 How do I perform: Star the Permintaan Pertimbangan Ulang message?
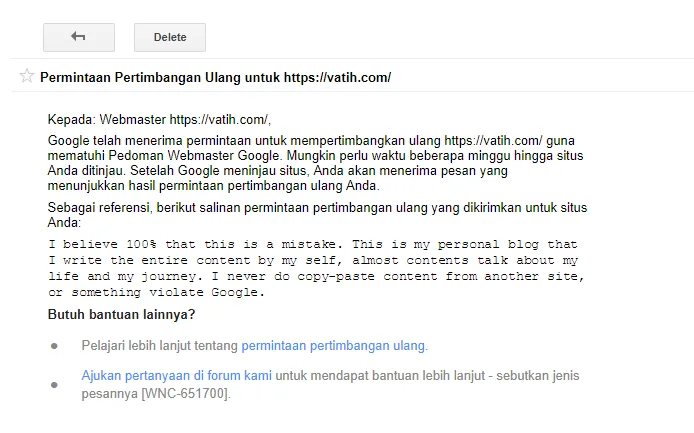point(27,76)
